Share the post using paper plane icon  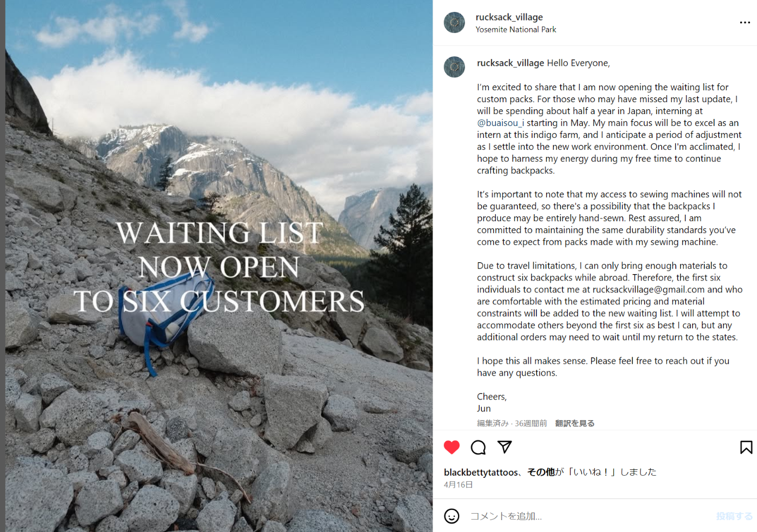pyautogui.click(x=504, y=447)
